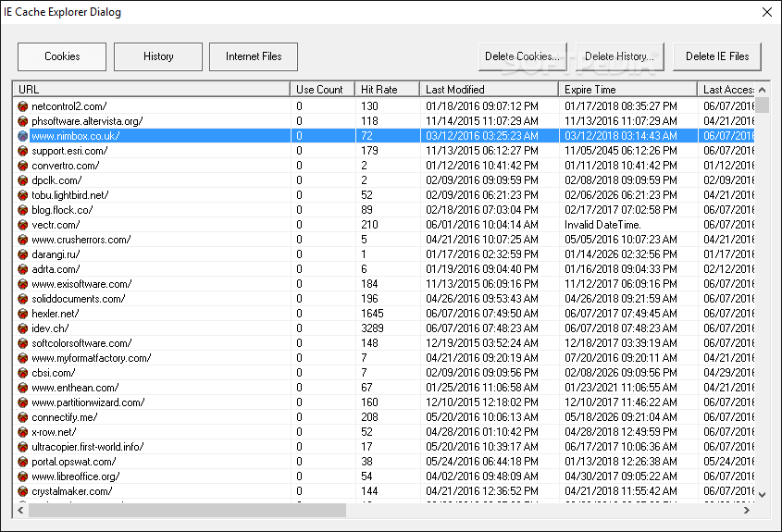Sort by Expire Time column header
The width and height of the screenshot is (782, 532).
(x=627, y=89)
